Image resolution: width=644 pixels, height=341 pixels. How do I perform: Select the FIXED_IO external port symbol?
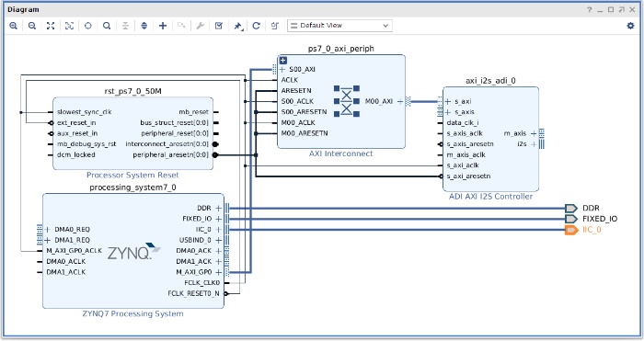[x=571, y=219]
